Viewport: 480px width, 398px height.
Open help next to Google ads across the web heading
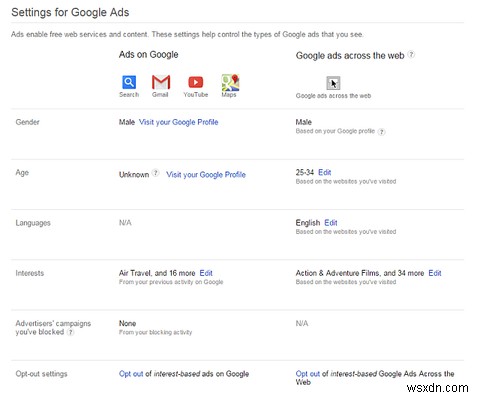[412, 54]
